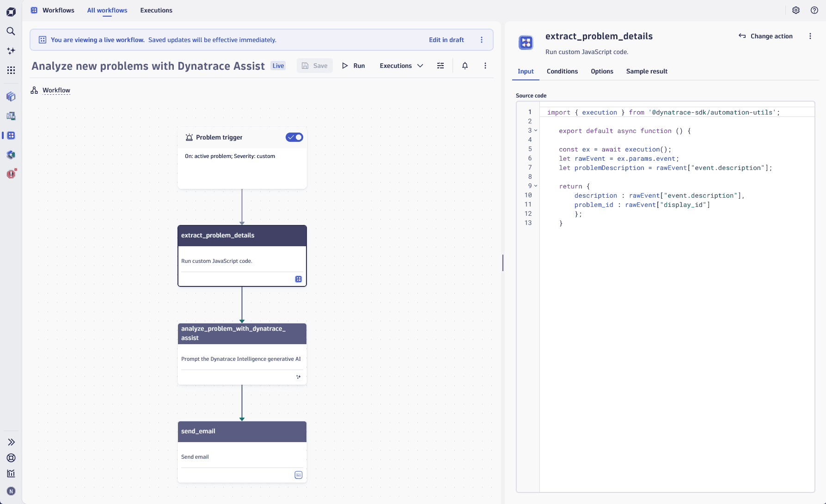Screen dimensions: 826x504
Task: Switch to the Conditions tab
Action: (562, 71)
